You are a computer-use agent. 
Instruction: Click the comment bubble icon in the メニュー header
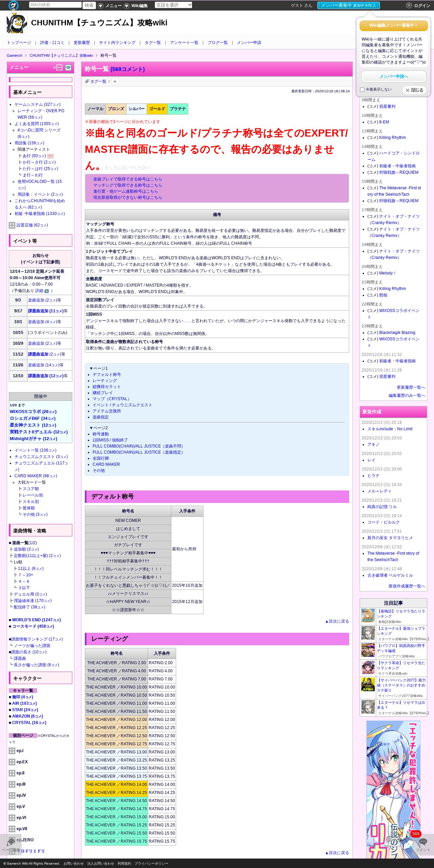click(x=68, y=68)
